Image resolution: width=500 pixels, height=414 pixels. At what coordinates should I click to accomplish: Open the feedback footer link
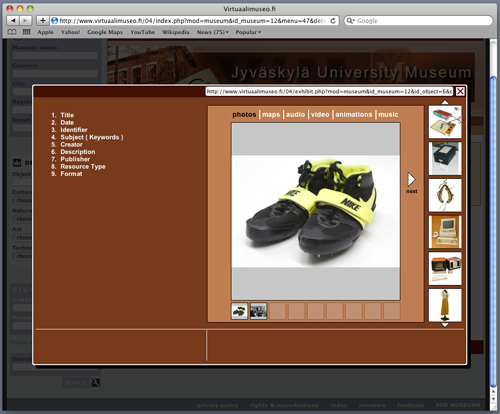tap(411, 405)
